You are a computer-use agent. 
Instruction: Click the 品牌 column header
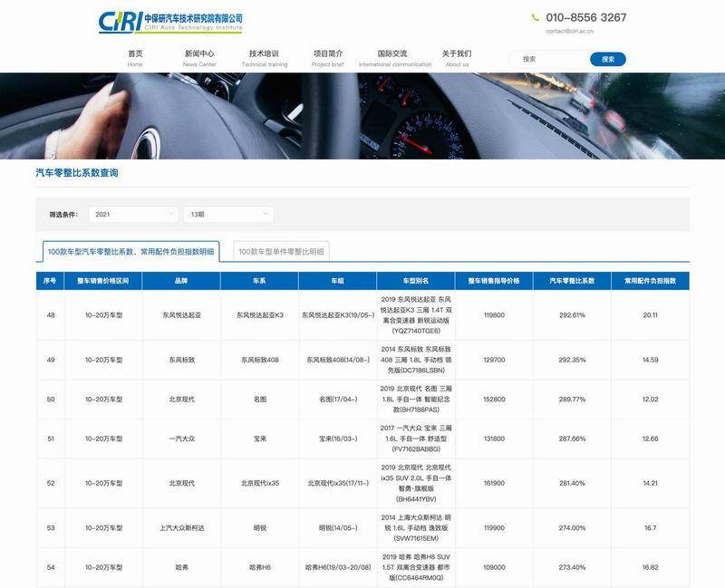(181, 281)
